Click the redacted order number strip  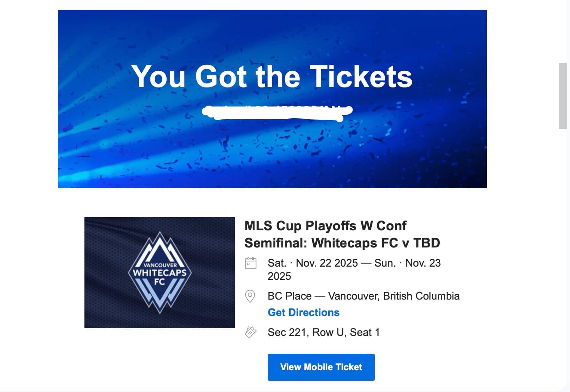point(276,112)
